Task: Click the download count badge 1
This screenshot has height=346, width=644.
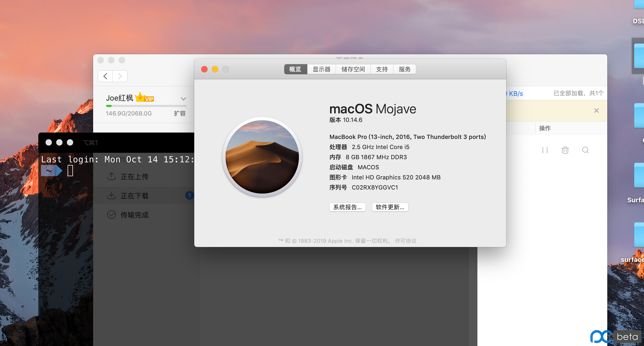Action: [x=189, y=196]
